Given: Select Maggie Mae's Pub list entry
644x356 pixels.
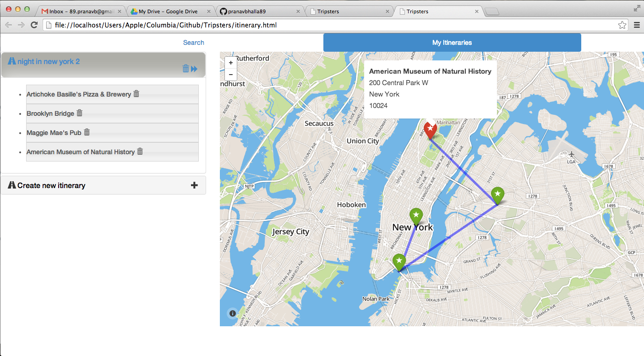Looking at the screenshot, I should 112,133.
